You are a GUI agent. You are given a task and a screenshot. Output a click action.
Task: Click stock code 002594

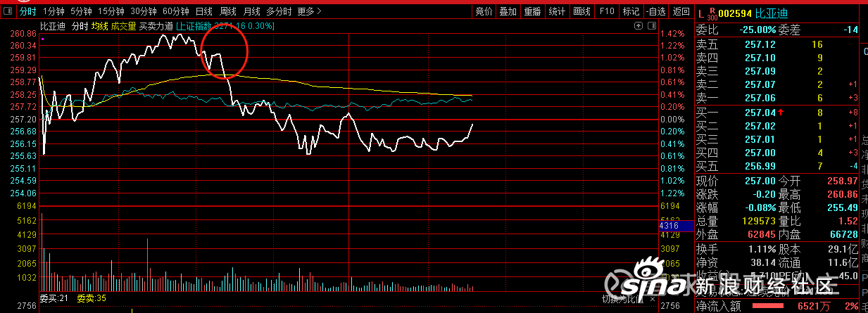pos(736,13)
